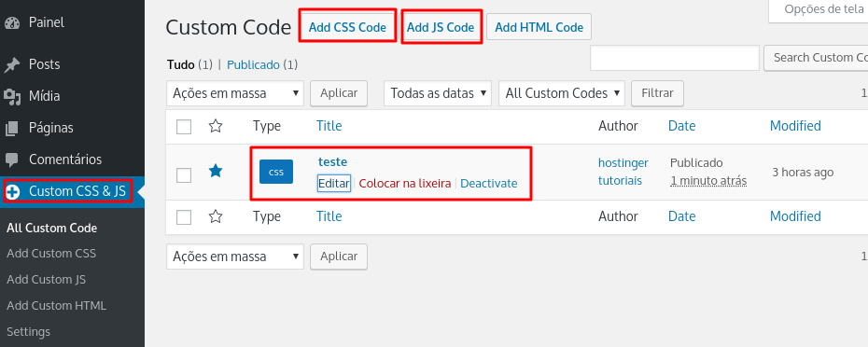The width and height of the screenshot is (868, 347).
Task: Tick the checkbox for the teste row
Action: pos(184,175)
